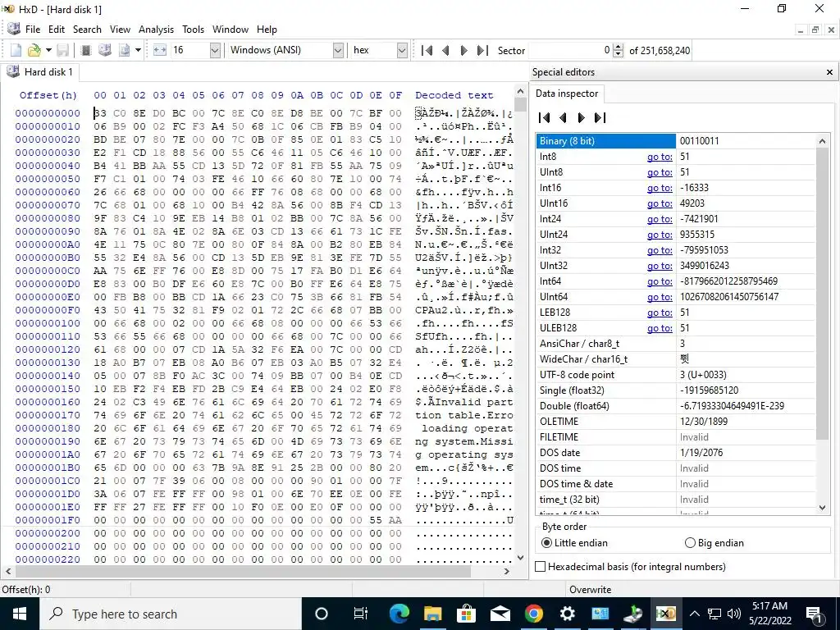Viewport: 840px width, 630px height.
Task: Click the New file toolbar icon
Action: click(16, 50)
